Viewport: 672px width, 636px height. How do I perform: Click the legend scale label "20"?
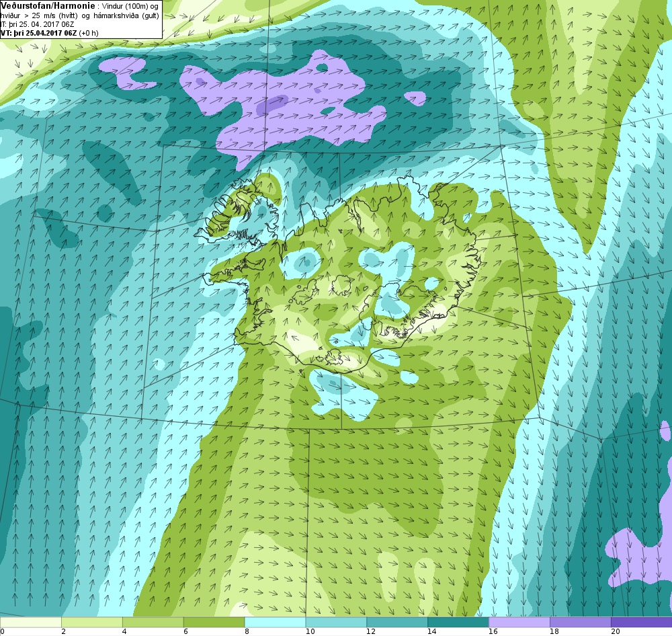tap(616, 631)
